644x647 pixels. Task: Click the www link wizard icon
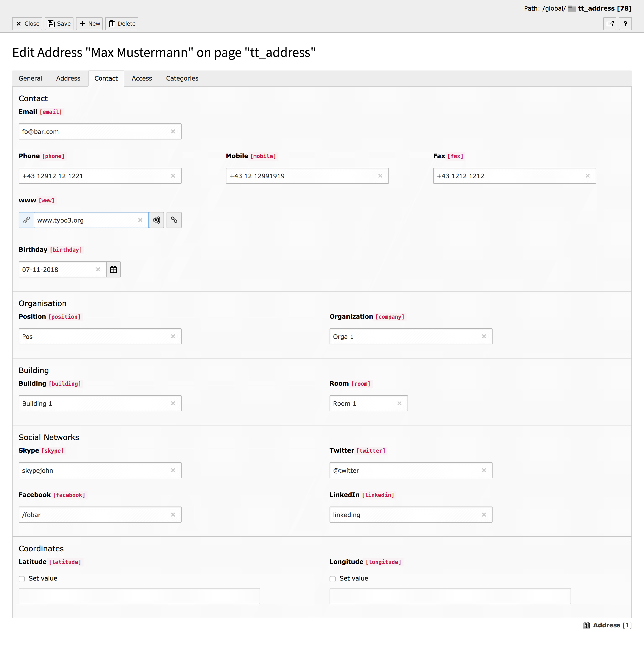click(174, 220)
